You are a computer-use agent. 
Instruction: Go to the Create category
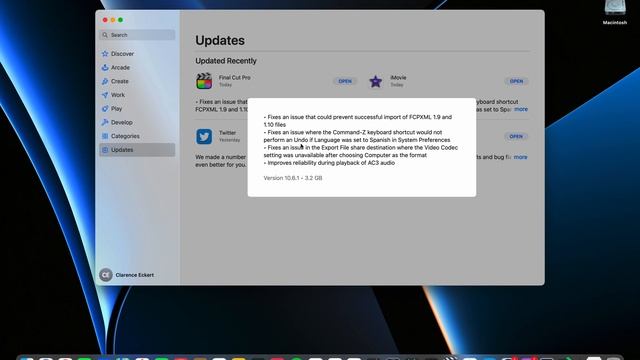tap(137, 81)
